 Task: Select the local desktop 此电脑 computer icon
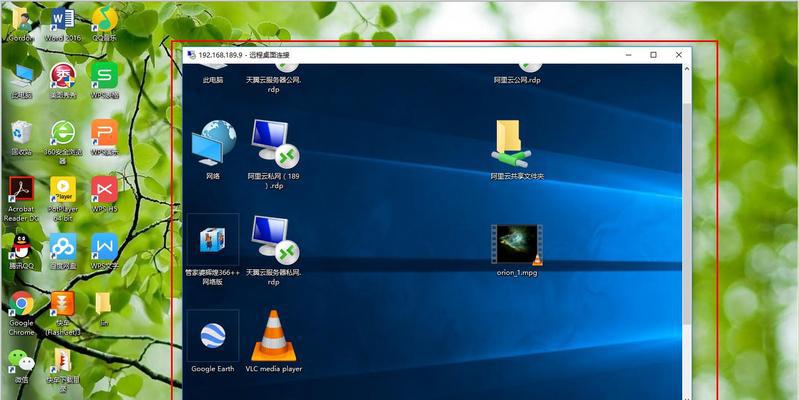point(22,76)
